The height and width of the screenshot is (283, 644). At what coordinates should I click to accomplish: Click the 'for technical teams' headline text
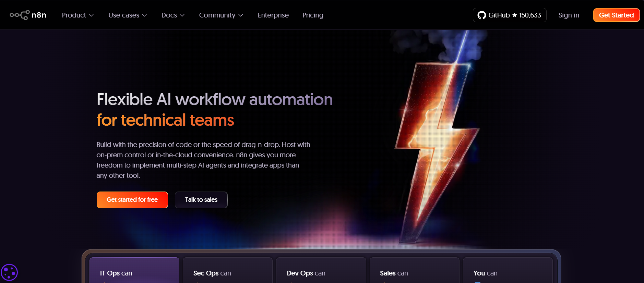(x=165, y=120)
